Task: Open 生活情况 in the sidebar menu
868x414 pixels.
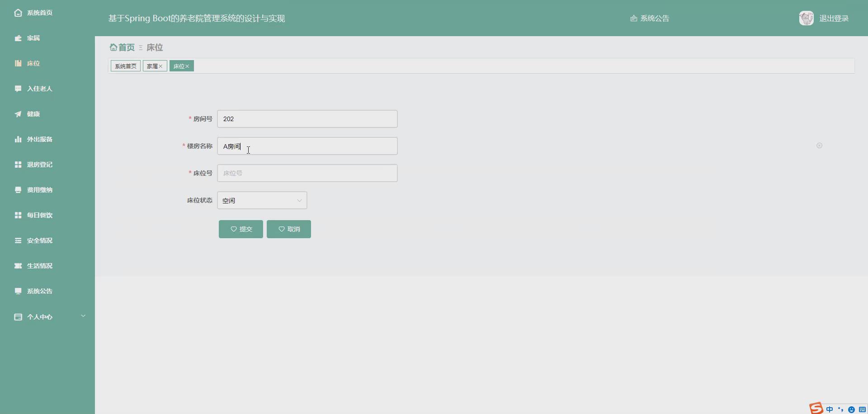Action: click(x=40, y=266)
